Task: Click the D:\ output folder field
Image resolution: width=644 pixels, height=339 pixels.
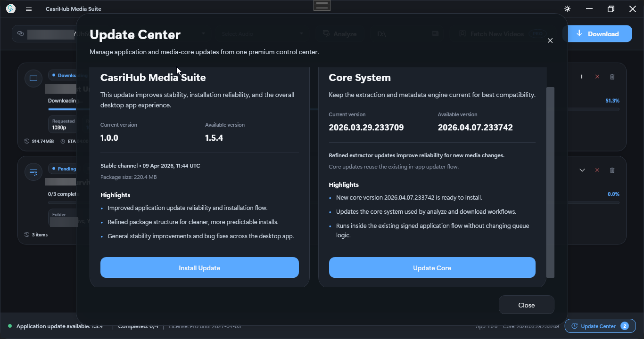Action: 401,34
